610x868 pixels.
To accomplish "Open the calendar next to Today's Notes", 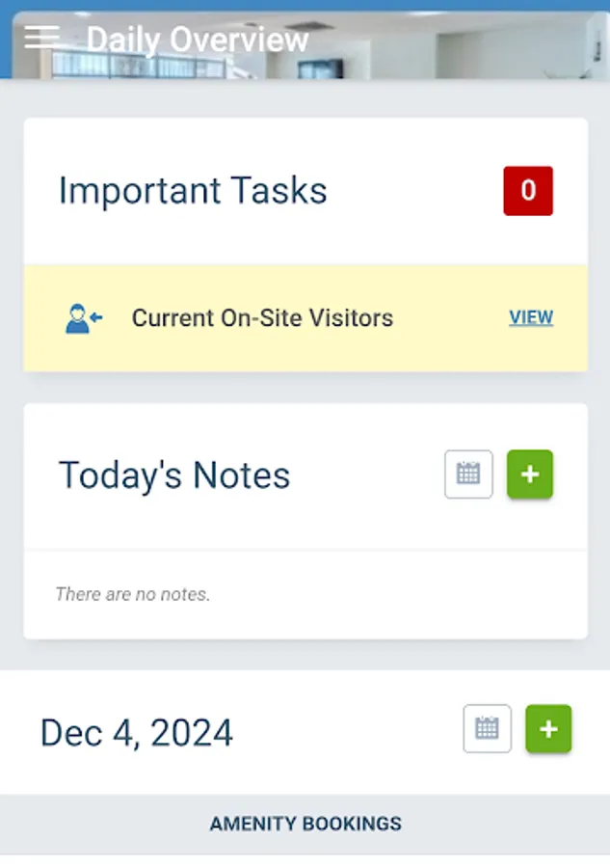I will tap(468, 475).
